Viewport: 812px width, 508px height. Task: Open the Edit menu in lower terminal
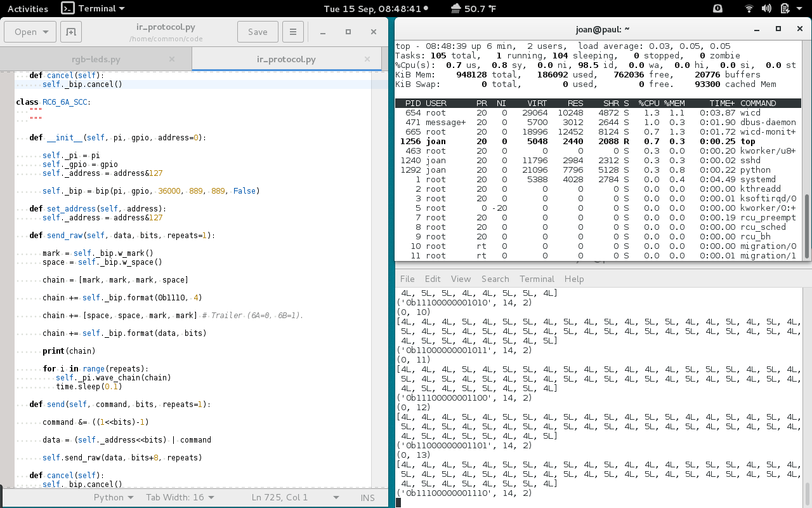click(x=433, y=279)
